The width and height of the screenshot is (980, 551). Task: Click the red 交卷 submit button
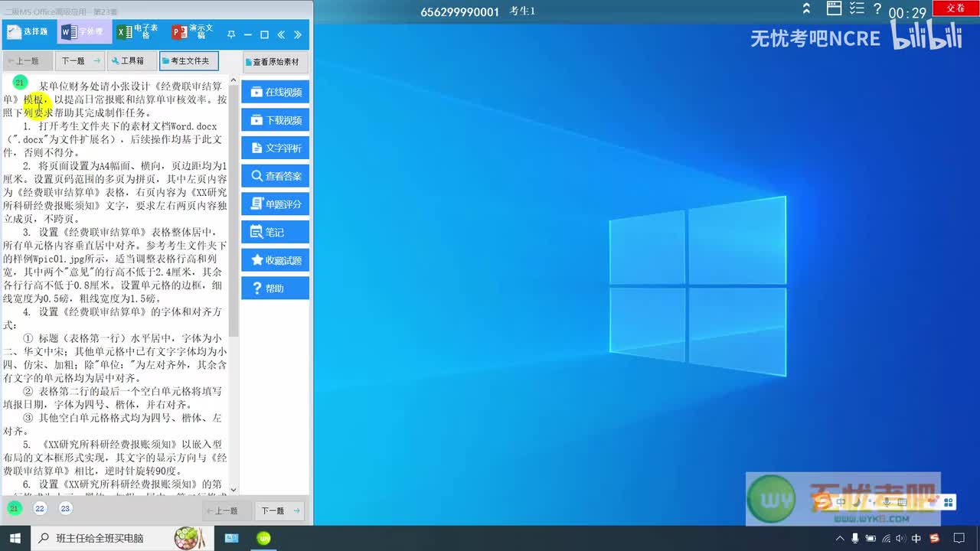[955, 8]
